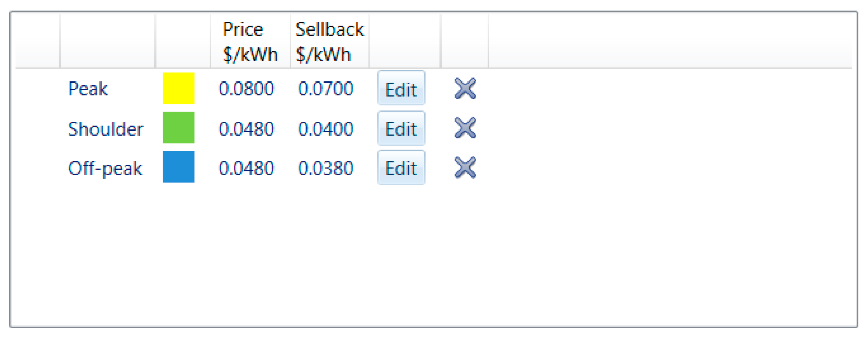This screenshot has height=337, width=868.
Task: Click the Peak price value 0.0800
Action: [x=247, y=88]
